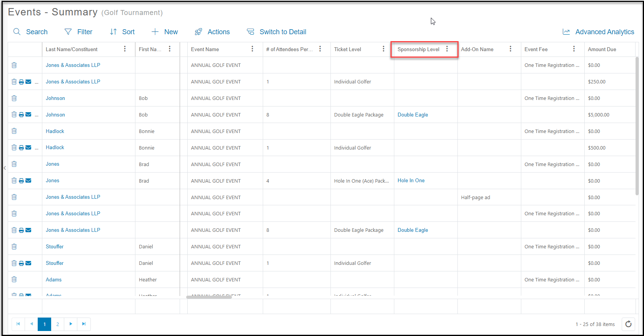
Task: Switch to Detail view
Action: [277, 32]
